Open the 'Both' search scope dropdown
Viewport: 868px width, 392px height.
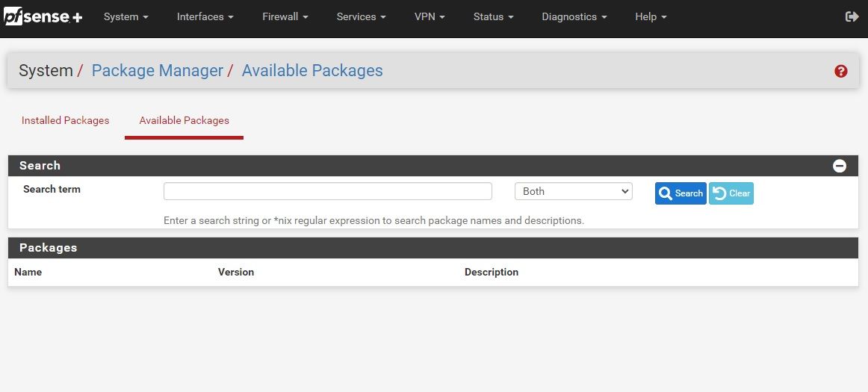point(573,191)
